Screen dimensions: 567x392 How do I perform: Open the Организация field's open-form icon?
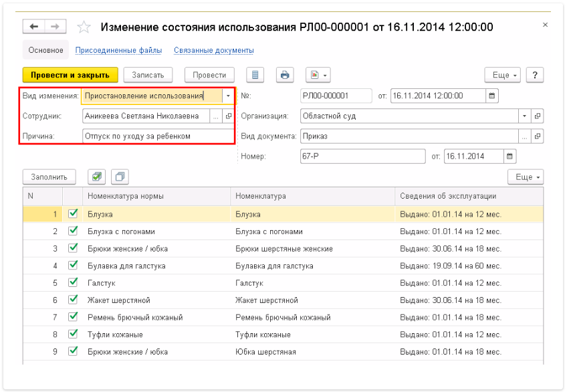pos(537,116)
